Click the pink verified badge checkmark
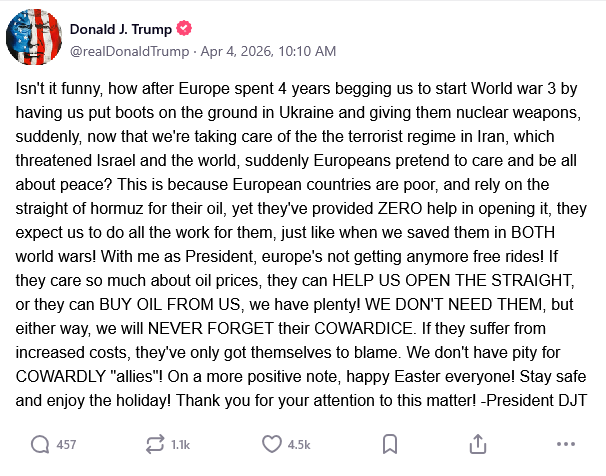Screen dimensions: 606x476 (x=184, y=28)
